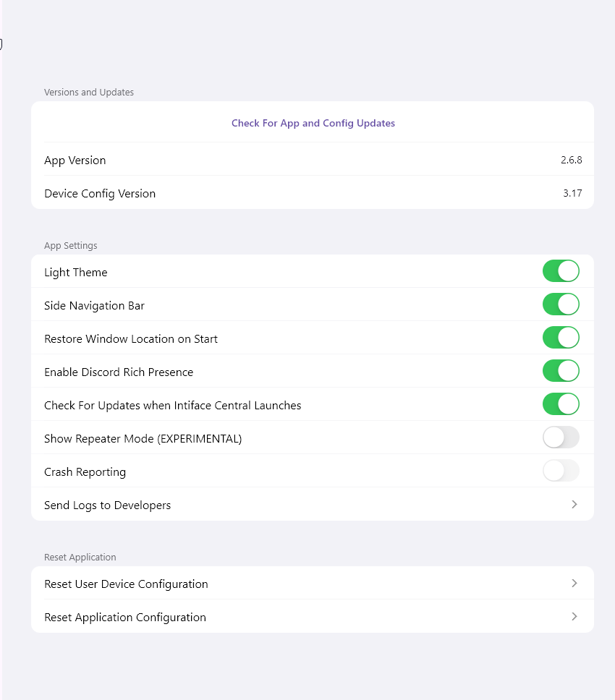Click chevron beside Reset User Device Configuration

click(574, 584)
